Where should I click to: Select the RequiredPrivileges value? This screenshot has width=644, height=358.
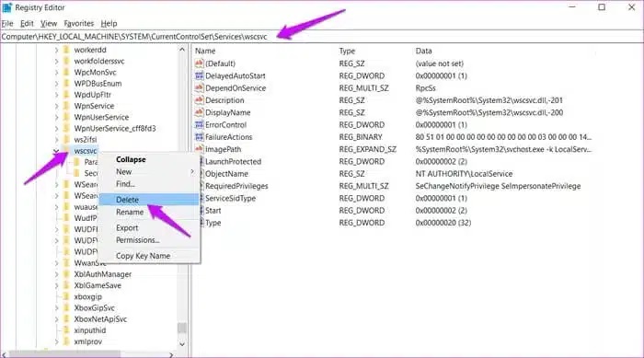236,186
